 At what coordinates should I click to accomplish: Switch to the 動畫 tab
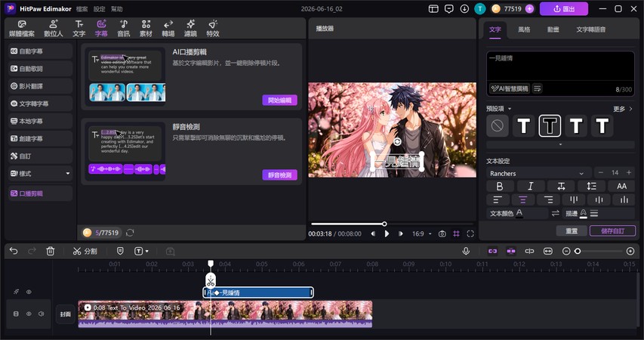(x=553, y=29)
